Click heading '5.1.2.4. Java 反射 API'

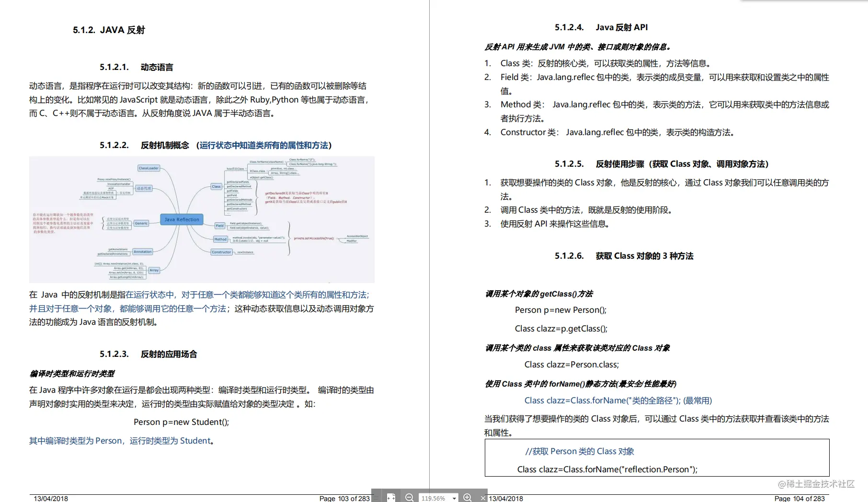click(601, 27)
